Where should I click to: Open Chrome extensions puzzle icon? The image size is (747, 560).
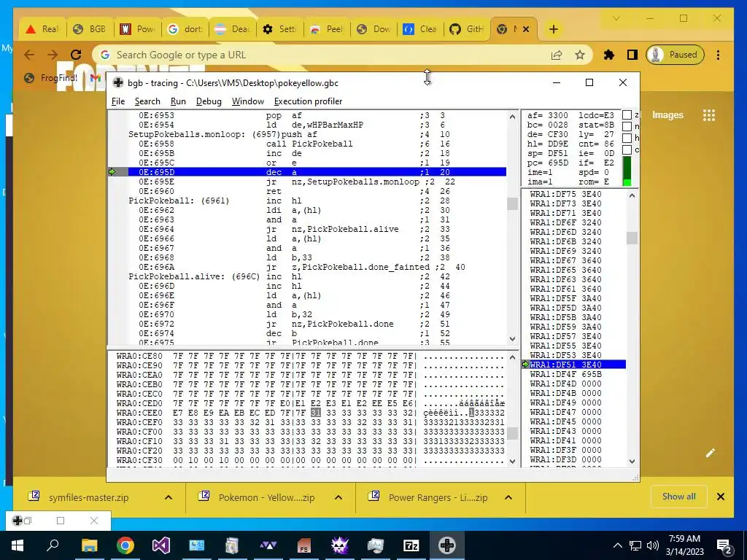(x=609, y=55)
